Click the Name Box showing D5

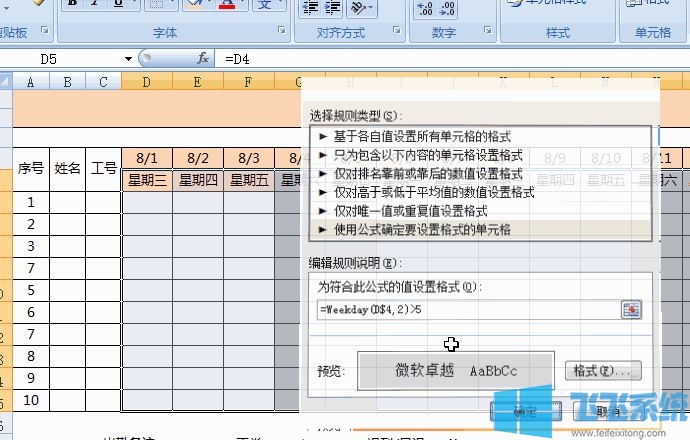click(62, 59)
